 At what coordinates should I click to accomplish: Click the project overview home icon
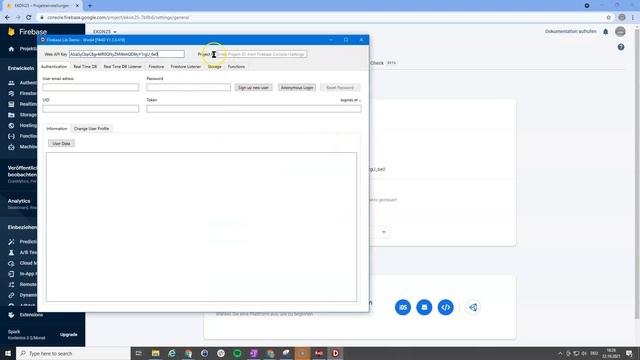(11, 49)
